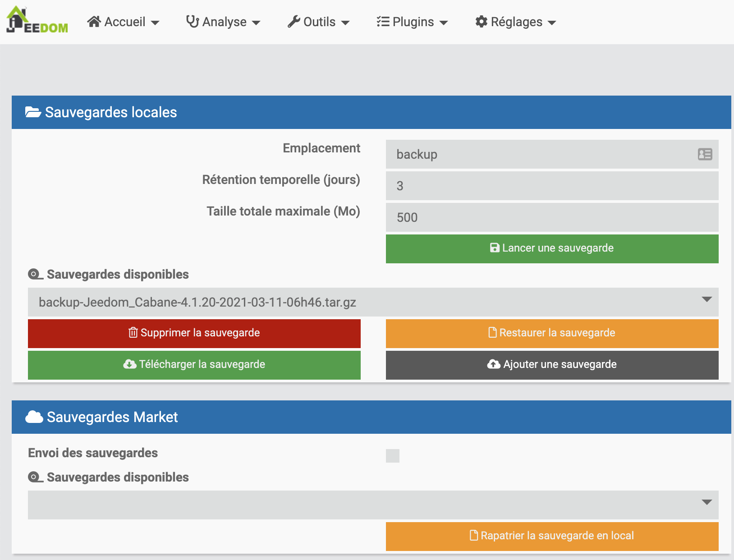Click the contact card icon in Emplacement field
Image resolution: width=734 pixels, height=560 pixels.
(x=705, y=154)
